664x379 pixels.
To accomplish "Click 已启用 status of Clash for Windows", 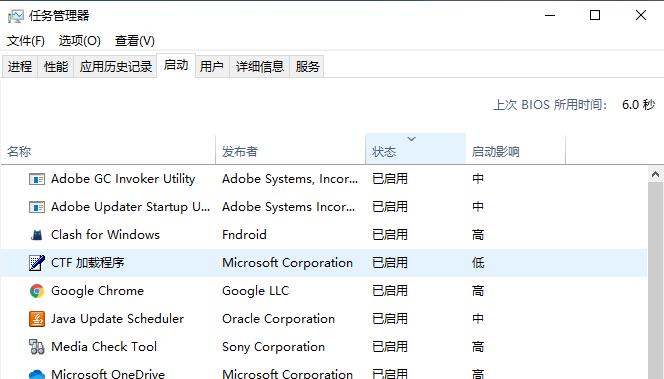I will [x=390, y=235].
